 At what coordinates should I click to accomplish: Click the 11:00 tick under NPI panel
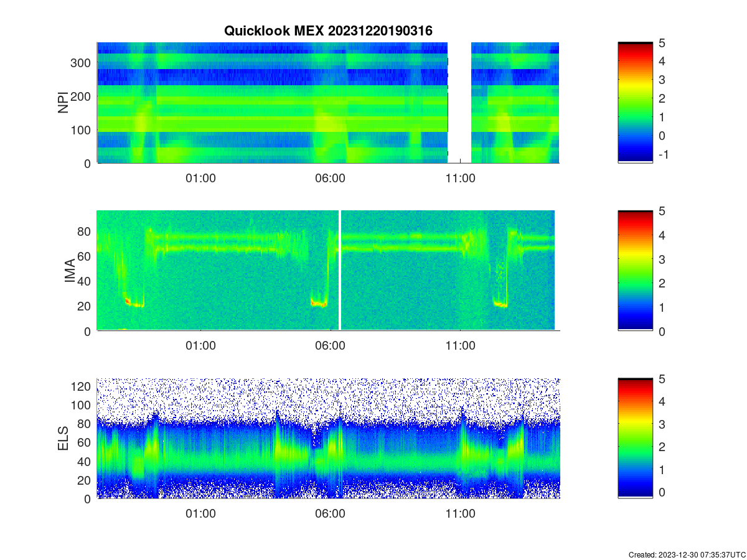(x=460, y=178)
